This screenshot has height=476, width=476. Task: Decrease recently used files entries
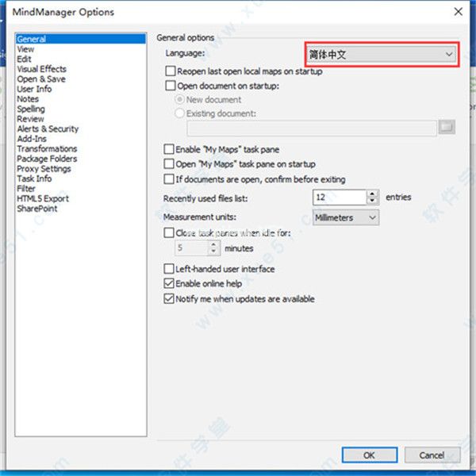[x=372, y=201]
